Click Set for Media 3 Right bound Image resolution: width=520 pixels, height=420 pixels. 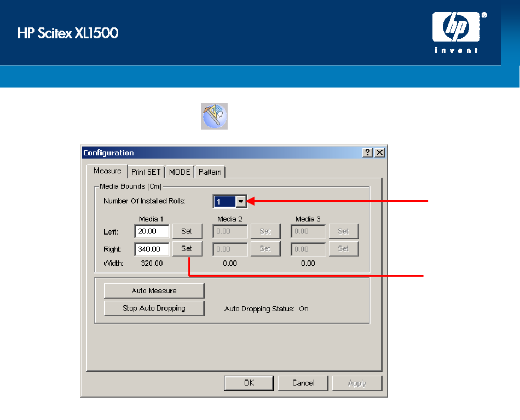(x=344, y=249)
